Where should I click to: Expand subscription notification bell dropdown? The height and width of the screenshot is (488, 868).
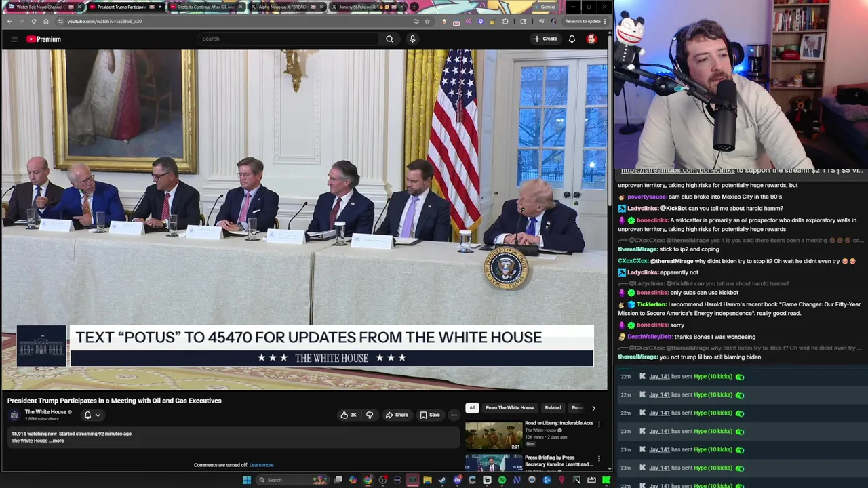(x=92, y=415)
